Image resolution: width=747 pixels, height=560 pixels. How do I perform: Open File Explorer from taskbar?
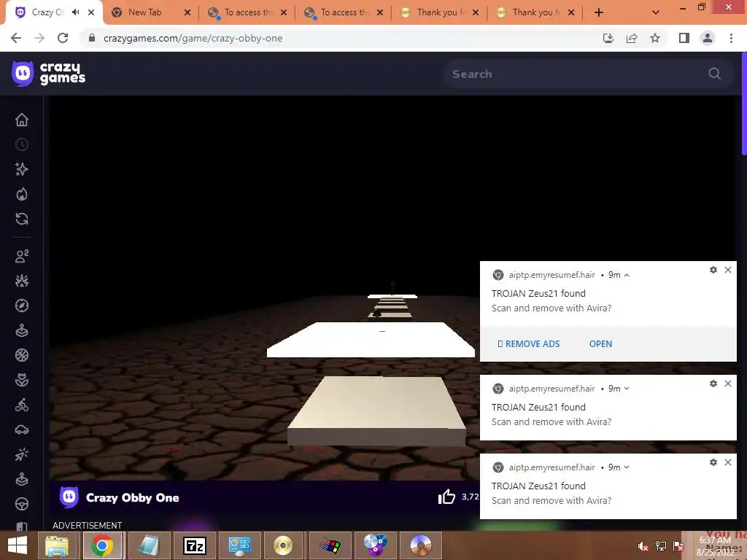tap(57, 545)
